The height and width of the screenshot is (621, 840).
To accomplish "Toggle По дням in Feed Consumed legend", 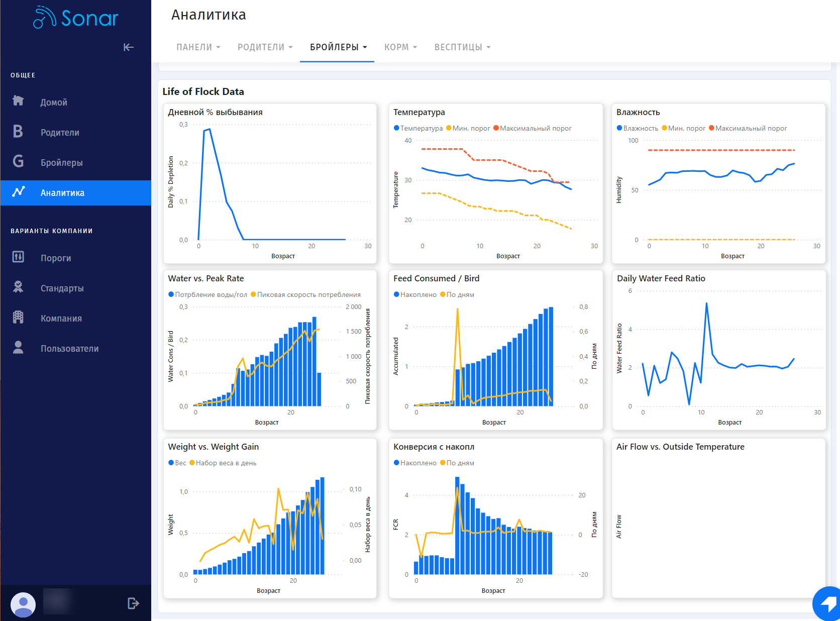I will pyautogui.click(x=457, y=294).
